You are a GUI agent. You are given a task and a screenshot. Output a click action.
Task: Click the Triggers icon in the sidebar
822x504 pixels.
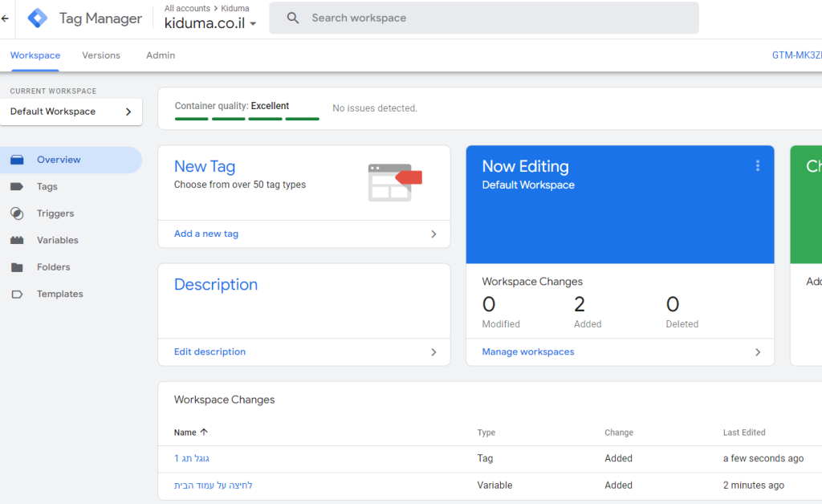17,213
